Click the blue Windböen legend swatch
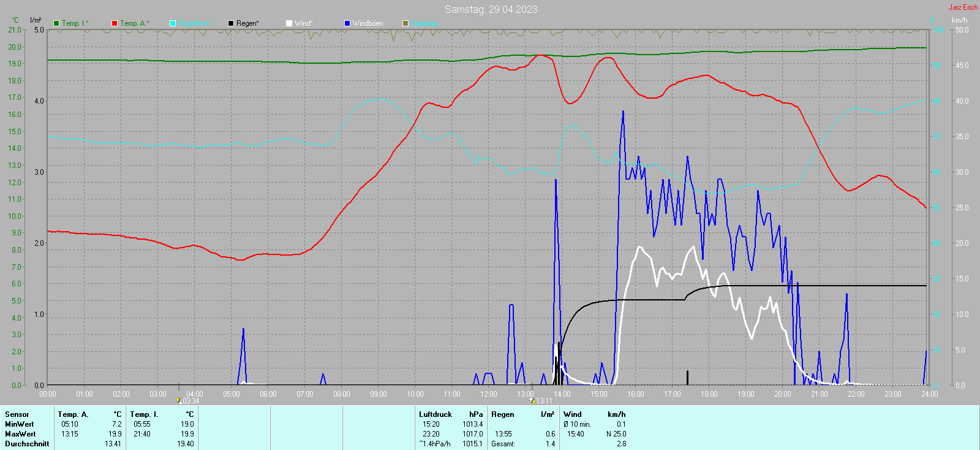Viewport: 980px width, 450px height. click(347, 23)
